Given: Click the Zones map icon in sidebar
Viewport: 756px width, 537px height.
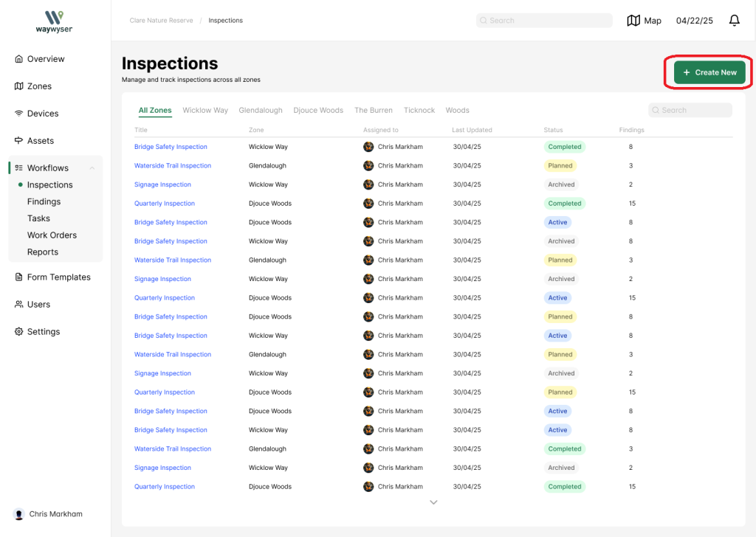Looking at the screenshot, I should coord(19,86).
